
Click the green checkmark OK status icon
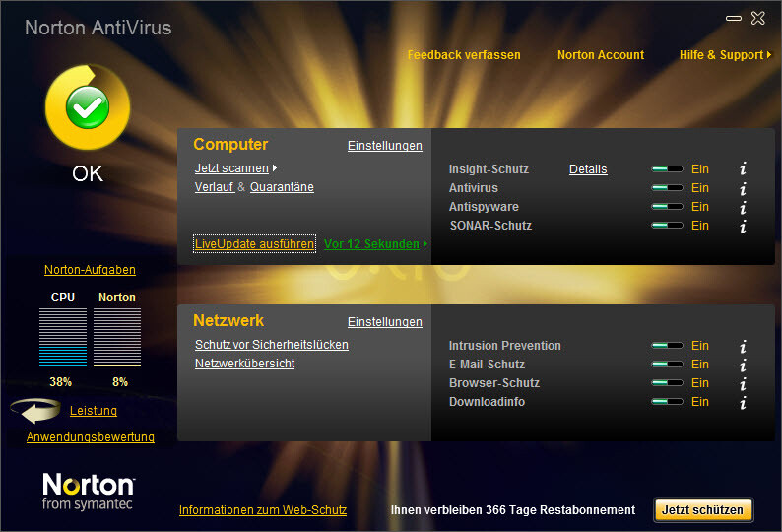coord(87,108)
